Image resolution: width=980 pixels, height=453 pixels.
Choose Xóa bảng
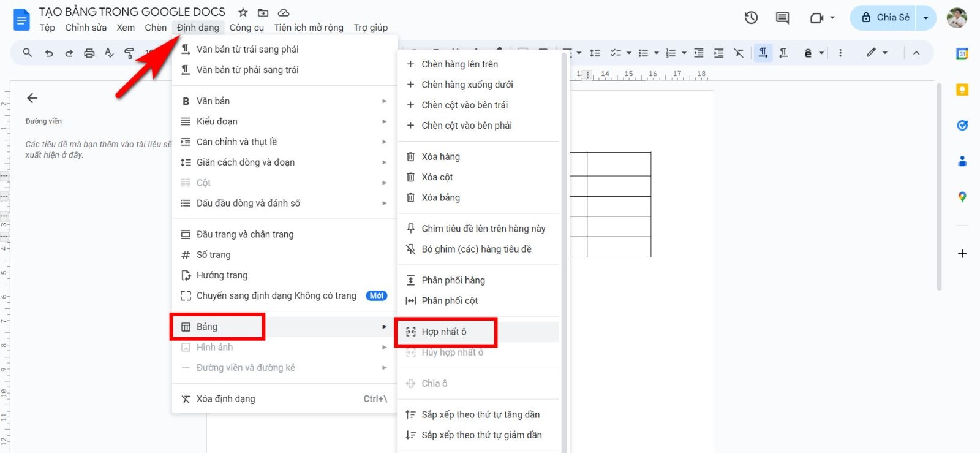(478, 197)
